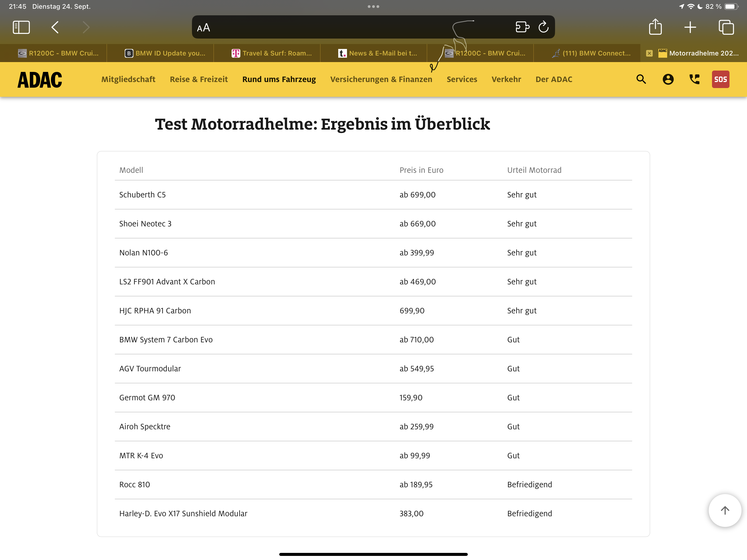This screenshot has width=747, height=560.
Task: Open Versicherungen & Finanzen menu
Action: coord(381,79)
